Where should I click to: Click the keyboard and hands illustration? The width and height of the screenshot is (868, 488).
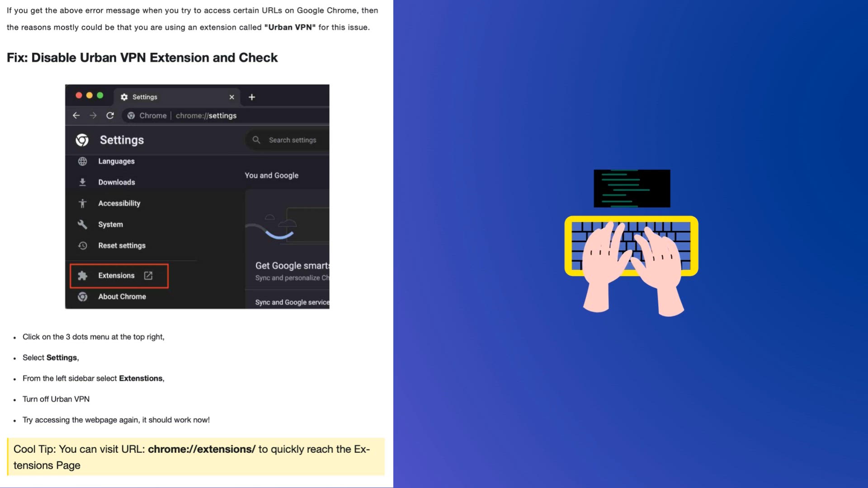click(x=632, y=266)
